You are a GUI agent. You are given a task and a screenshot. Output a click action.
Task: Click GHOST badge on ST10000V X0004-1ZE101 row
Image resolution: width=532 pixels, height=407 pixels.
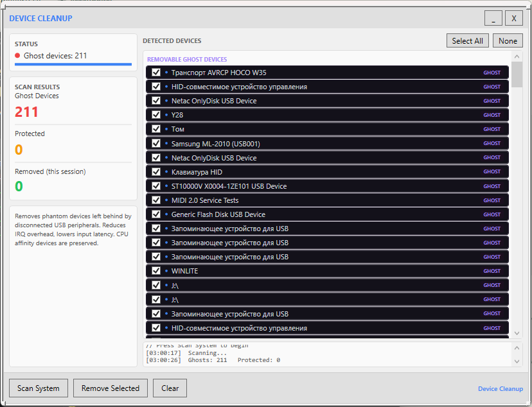492,186
